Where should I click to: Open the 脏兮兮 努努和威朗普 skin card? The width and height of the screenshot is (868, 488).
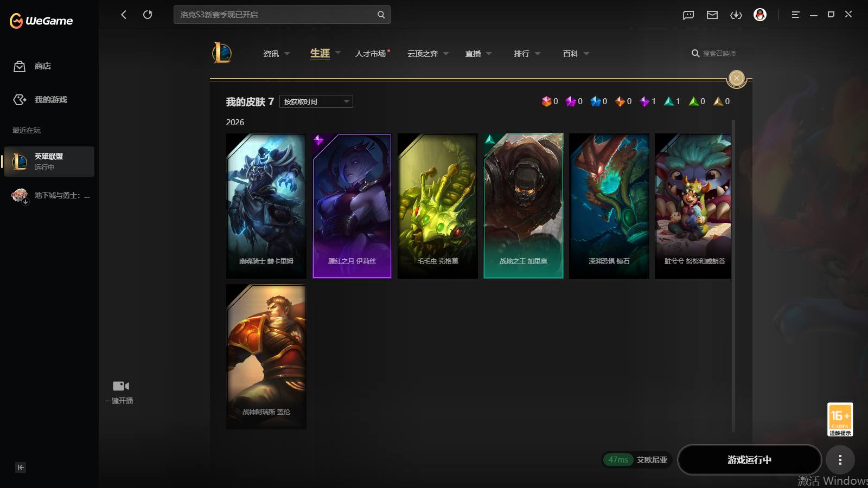pos(693,206)
